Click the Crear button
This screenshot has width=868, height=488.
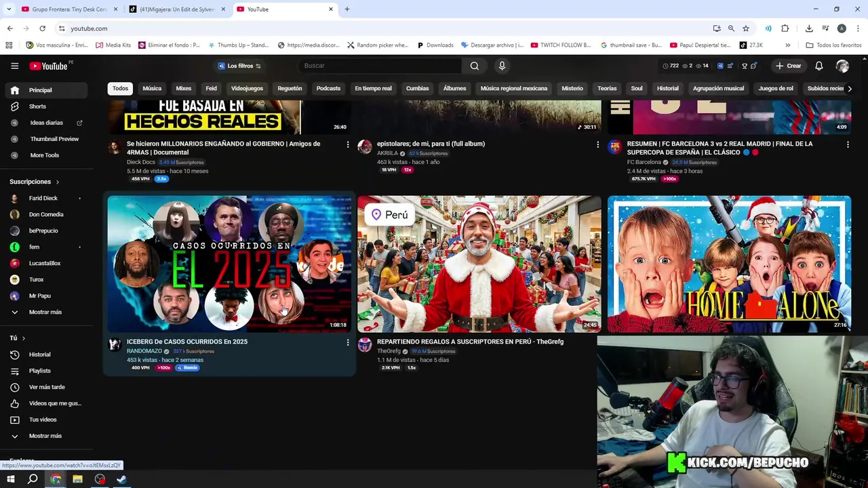[789, 66]
